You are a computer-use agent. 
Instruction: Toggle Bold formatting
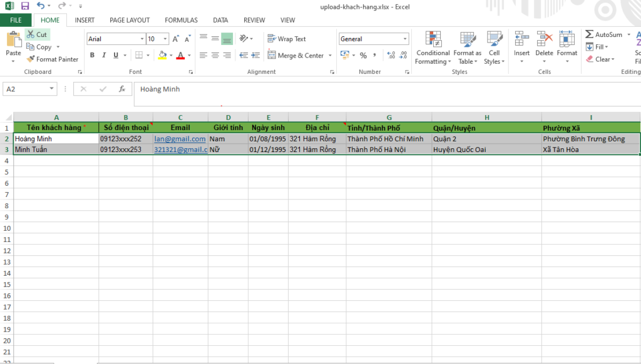[x=92, y=56]
